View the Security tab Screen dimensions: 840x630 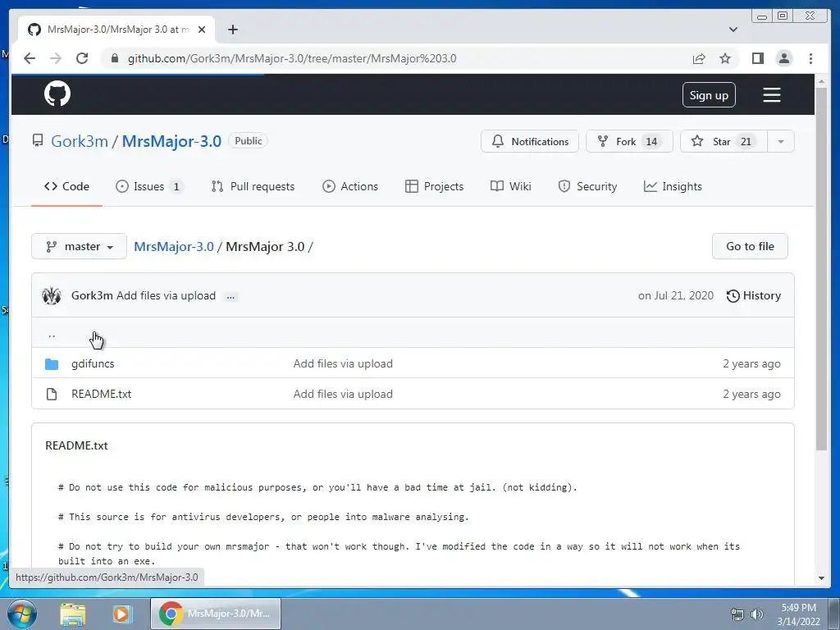(587, 186)
